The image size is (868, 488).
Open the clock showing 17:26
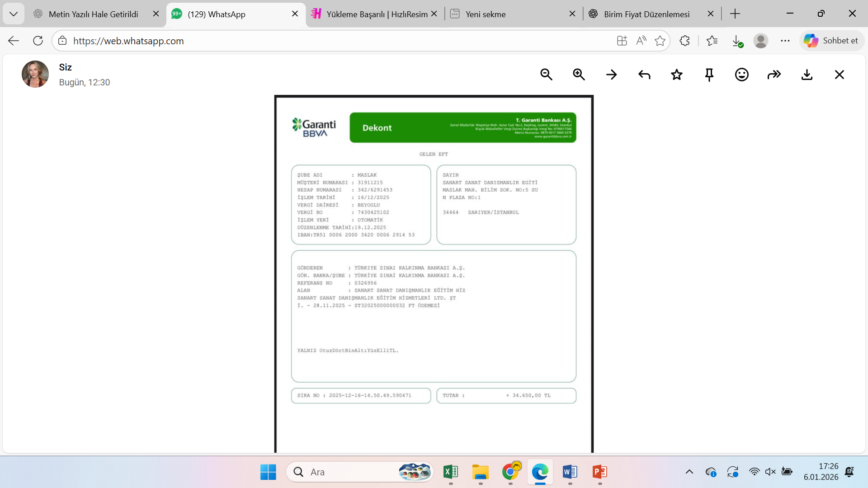point(821,472)
